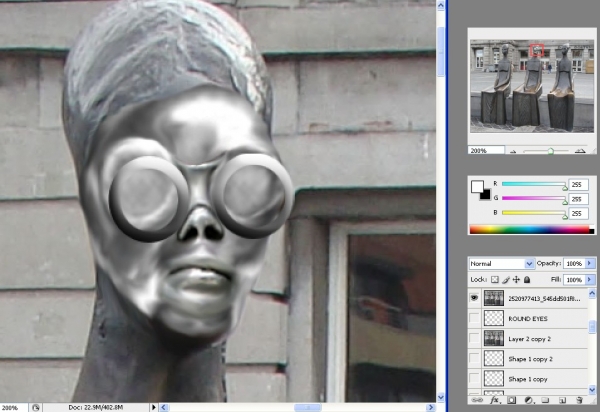Select the Layer 2 copy 2 layer
The image size is (600, 412).
pyautogui.click(x=530, y=339)
